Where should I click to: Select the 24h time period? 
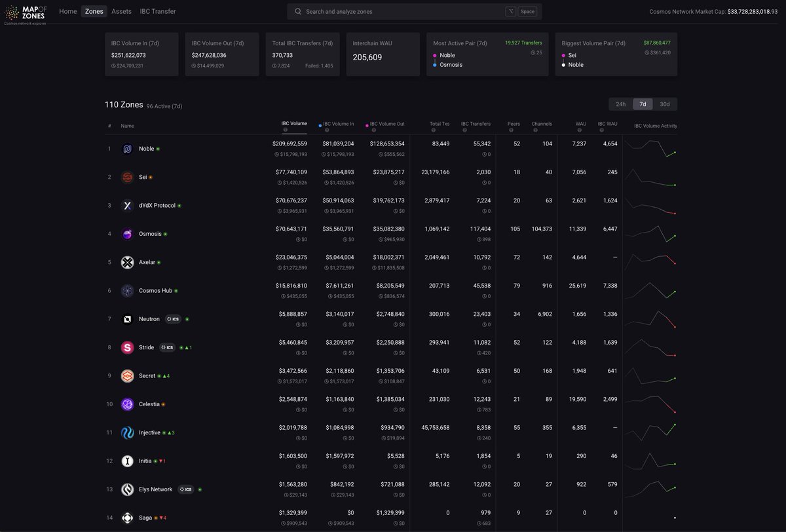[621, 104]
